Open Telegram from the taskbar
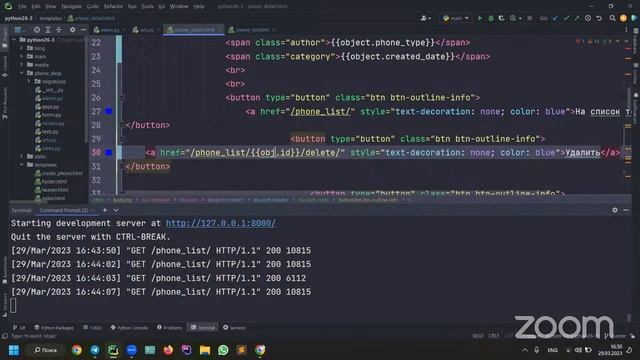The width and height of the screenshot is (640, 360). 95,350
